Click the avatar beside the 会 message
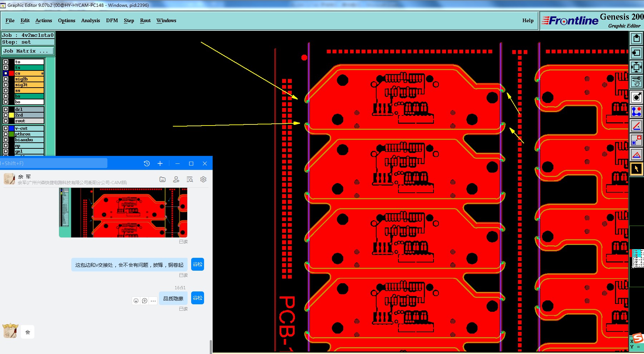 (x=10, y=331)
